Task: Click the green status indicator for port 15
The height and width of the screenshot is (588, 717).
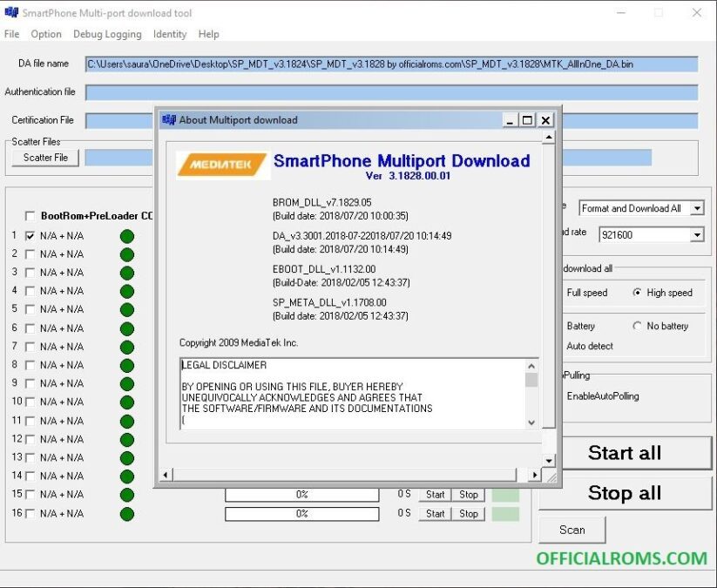Action: tap(127, 495)
